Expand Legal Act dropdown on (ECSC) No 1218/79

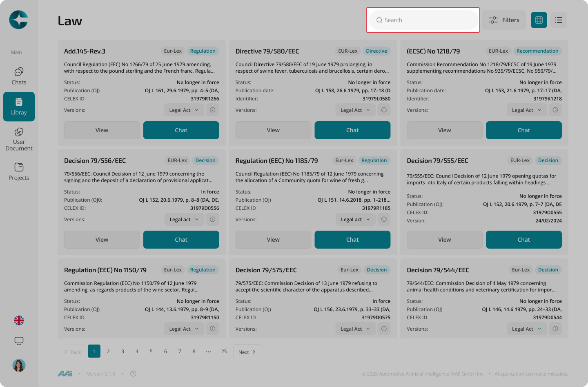(x=527, y=110)
